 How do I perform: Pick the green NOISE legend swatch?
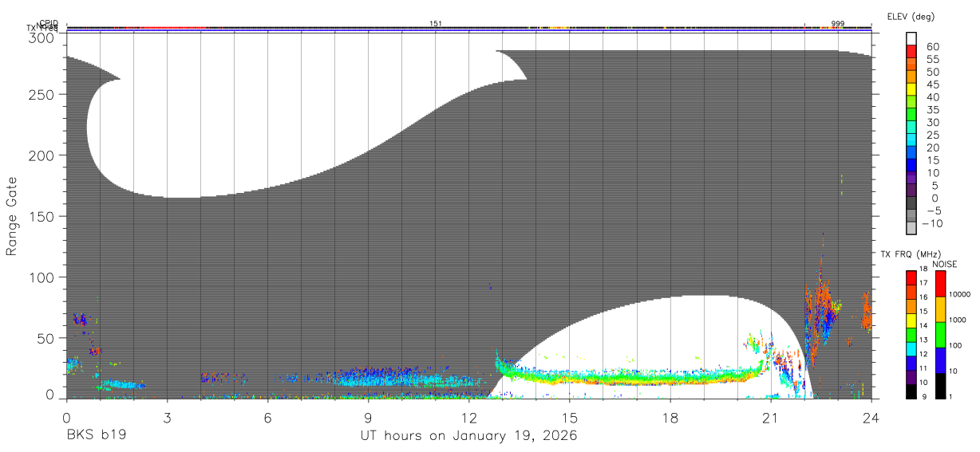[x=941, y=335]
